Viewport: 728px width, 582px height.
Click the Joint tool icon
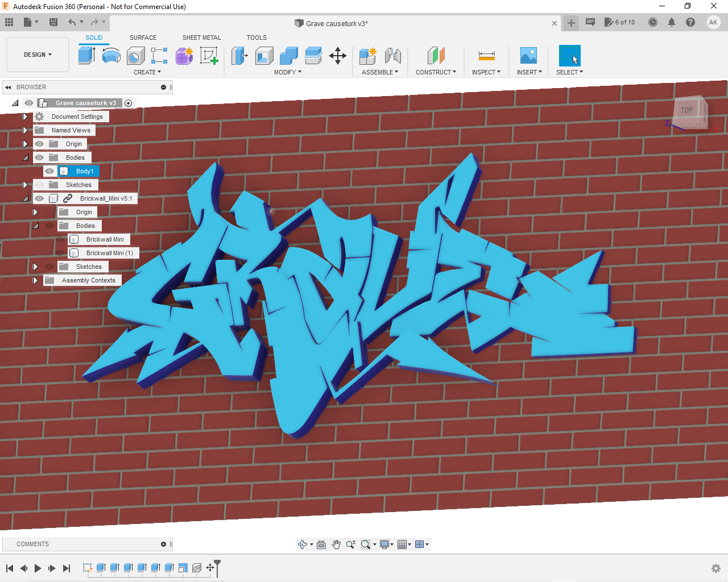[x=393, y=56]
